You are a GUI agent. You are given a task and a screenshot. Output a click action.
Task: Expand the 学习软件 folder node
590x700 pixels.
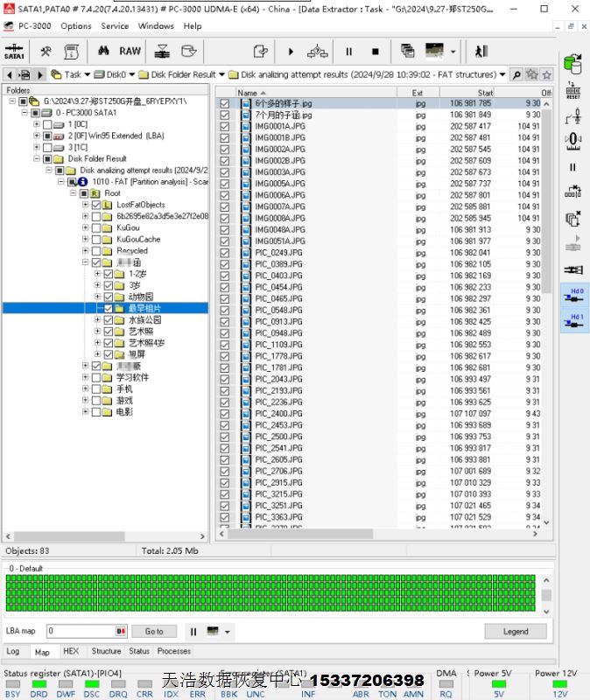(x=86, y=377)
